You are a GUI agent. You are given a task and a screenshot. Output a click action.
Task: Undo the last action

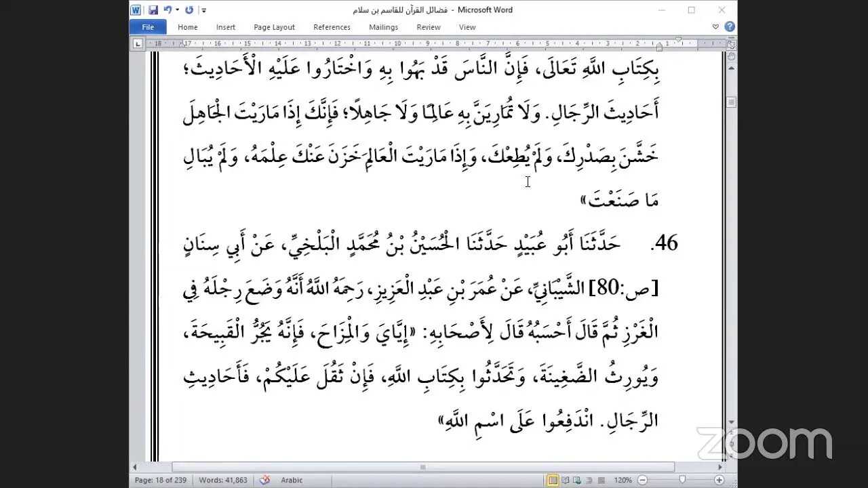(167, 10)
